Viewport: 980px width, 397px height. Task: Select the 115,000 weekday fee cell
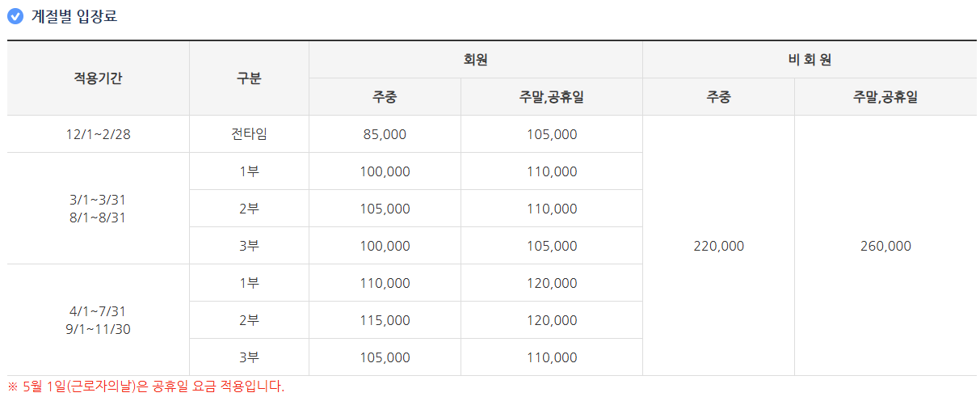385,320
